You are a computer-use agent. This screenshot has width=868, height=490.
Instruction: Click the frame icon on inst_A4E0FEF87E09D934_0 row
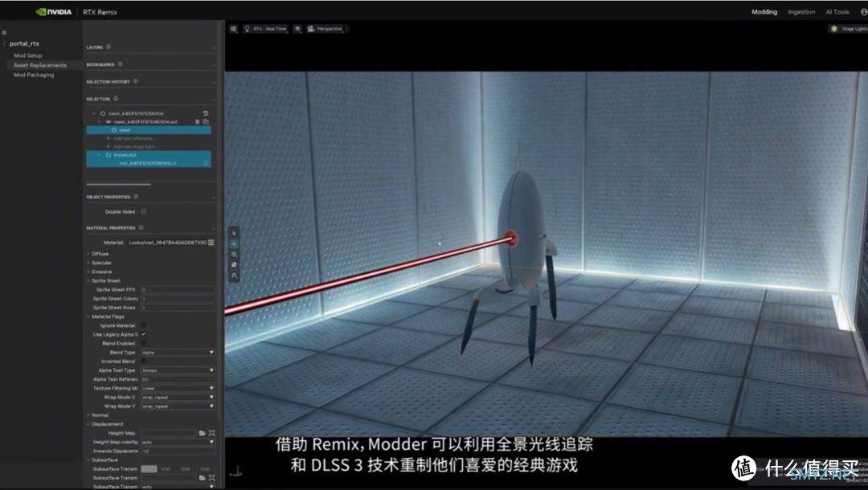pos(206,163)
